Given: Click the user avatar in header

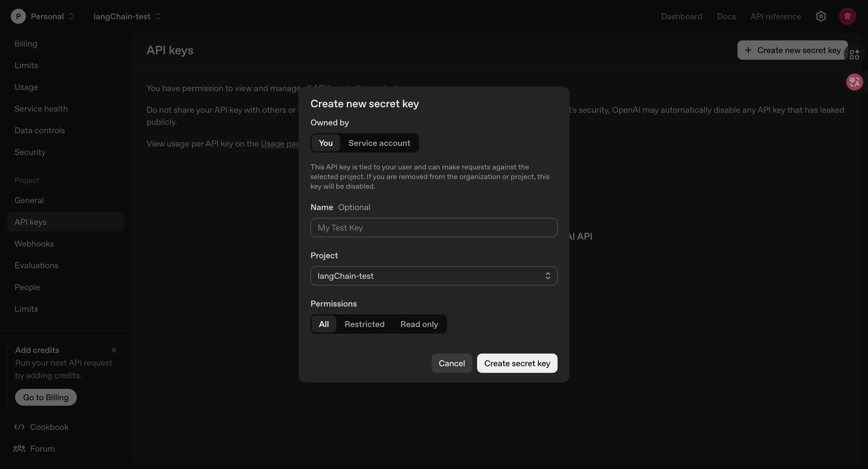Looking at the screenshot, I should (847, 16).
